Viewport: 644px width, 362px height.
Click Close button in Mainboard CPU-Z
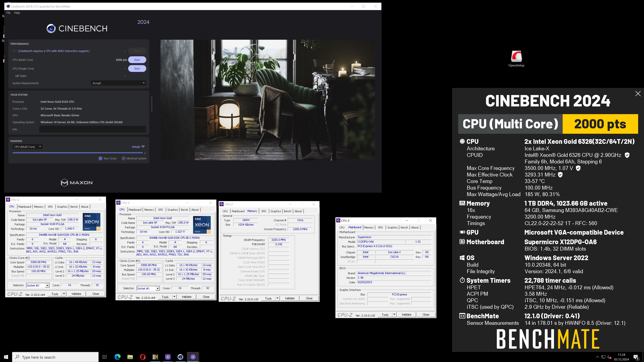pos(426,315)
